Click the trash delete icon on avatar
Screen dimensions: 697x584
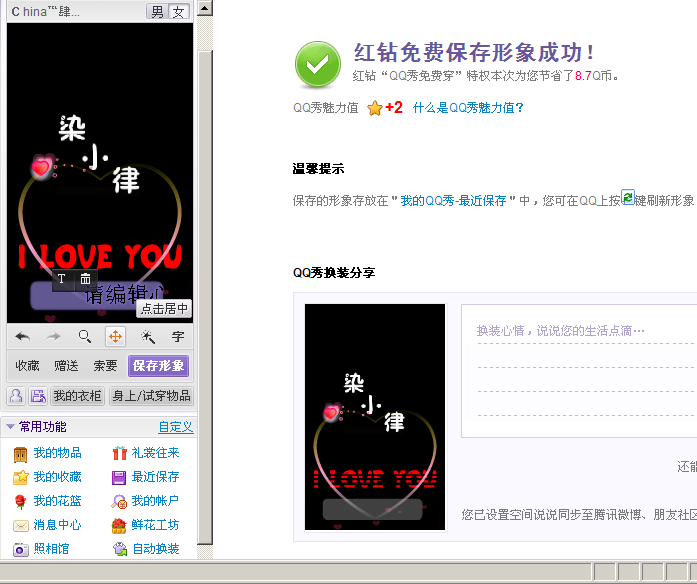point(85,279)
